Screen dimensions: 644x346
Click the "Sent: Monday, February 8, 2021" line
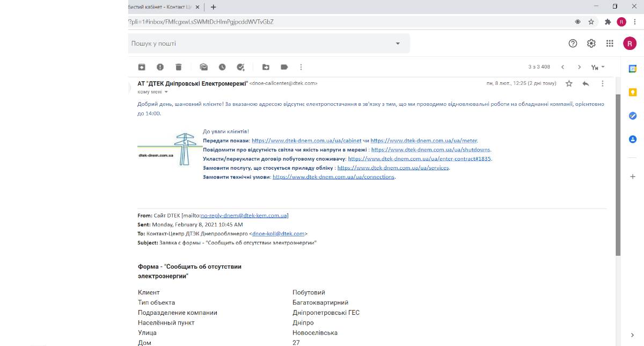pos(191,225)
